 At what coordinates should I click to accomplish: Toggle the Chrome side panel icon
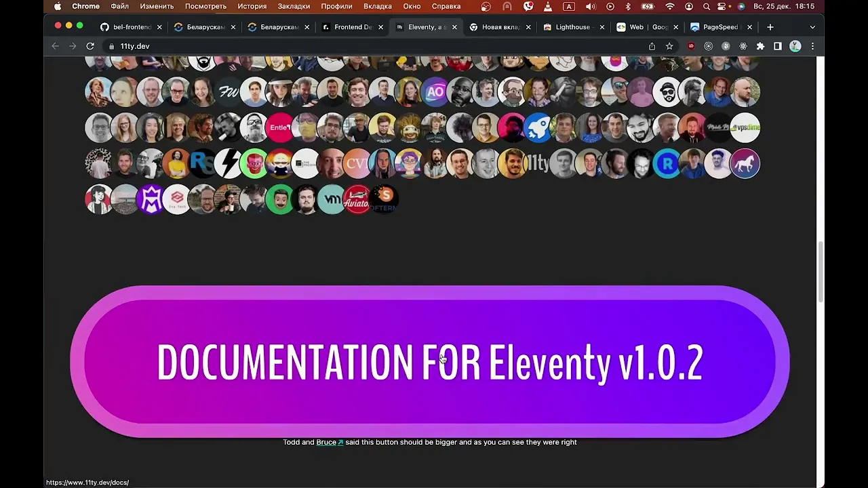coord(778,46)
